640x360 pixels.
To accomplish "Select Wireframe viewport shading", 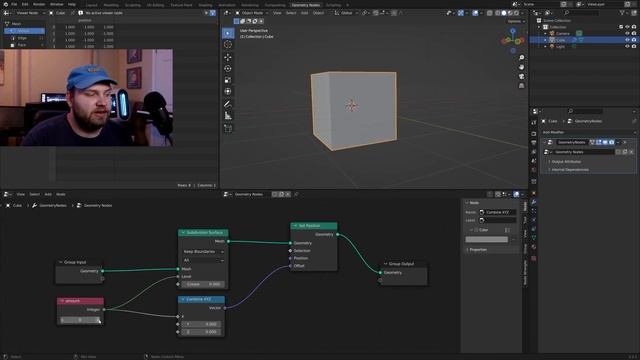I will (498, 13).
